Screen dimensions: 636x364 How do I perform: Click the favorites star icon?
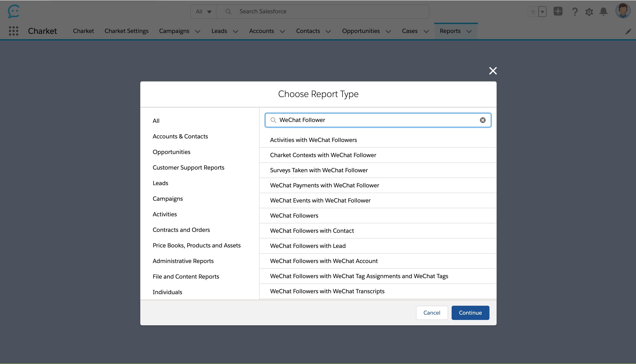(533, 12)
